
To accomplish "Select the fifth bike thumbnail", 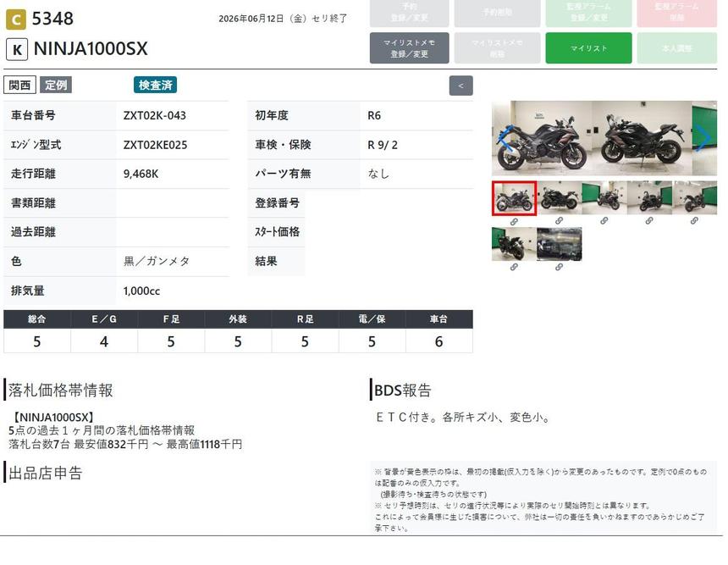I will [695, 198].
